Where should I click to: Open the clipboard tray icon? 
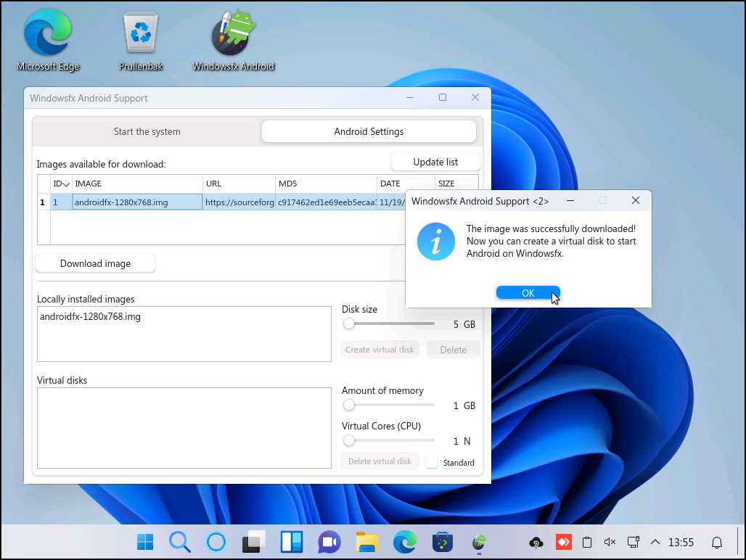(x=587, y=543)
